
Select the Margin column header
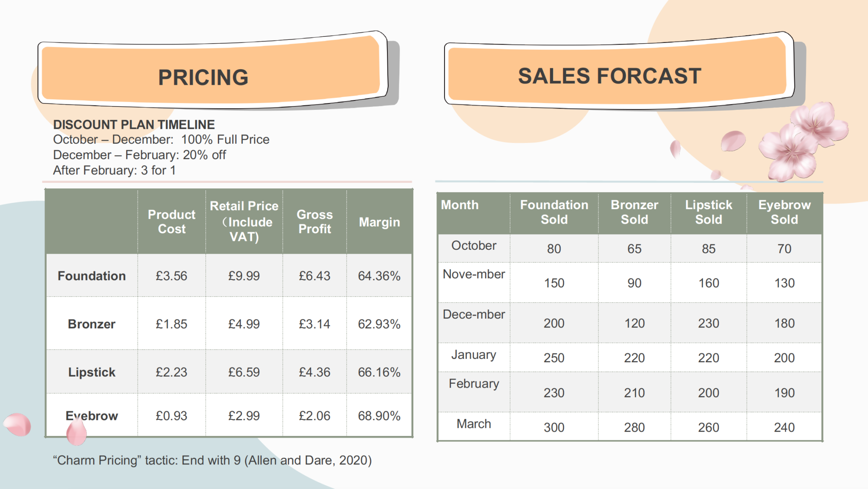point(379,222)
